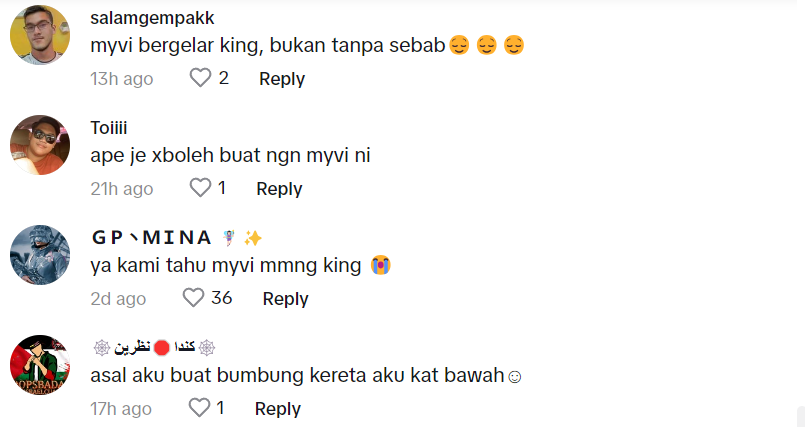Click the 21h ago timestamp
Viewport: 805px width, 427px height.
point(122,188)
